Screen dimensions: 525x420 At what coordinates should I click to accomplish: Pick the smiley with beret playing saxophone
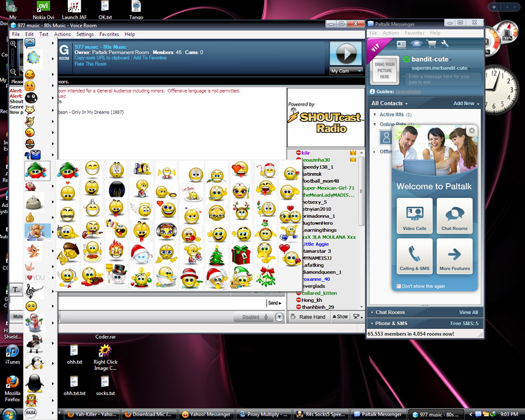68,254
